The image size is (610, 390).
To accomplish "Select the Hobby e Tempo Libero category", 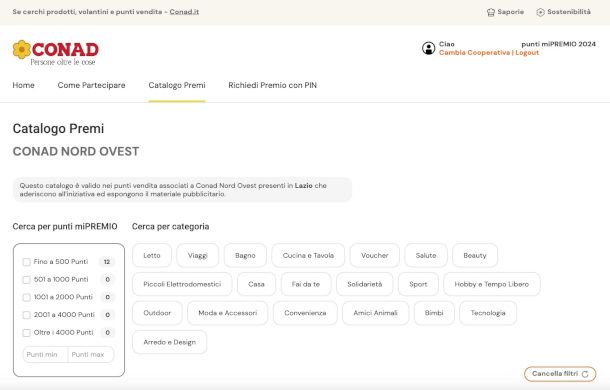I will click(492, 284).
